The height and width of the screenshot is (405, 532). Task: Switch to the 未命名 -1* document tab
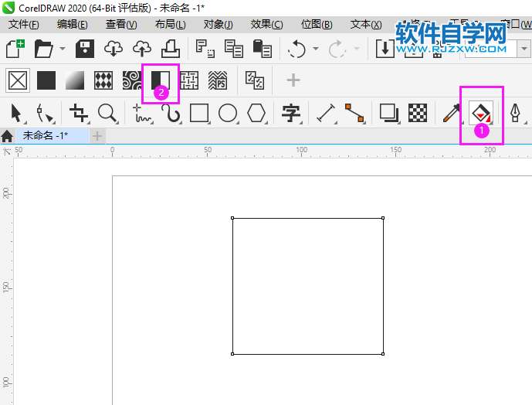click(53, 136)
